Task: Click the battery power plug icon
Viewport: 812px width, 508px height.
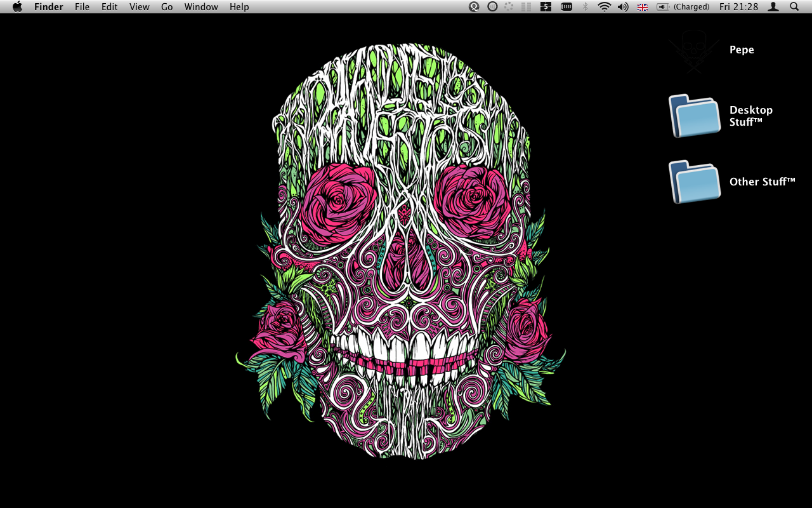Action: [x=663, y=7]
